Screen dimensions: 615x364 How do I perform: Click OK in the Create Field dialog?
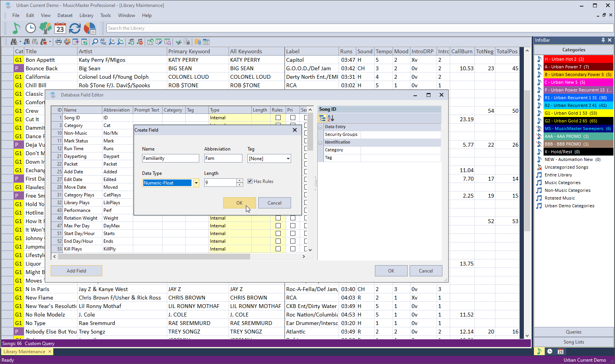239,203
